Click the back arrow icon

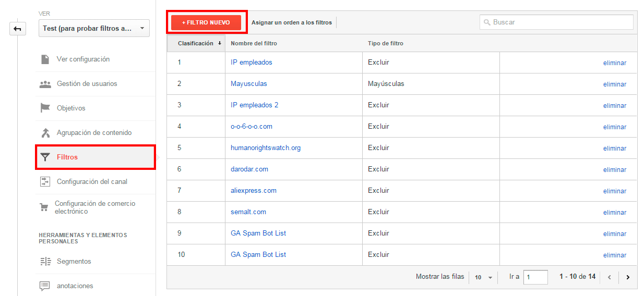click(x=17, y=29)
